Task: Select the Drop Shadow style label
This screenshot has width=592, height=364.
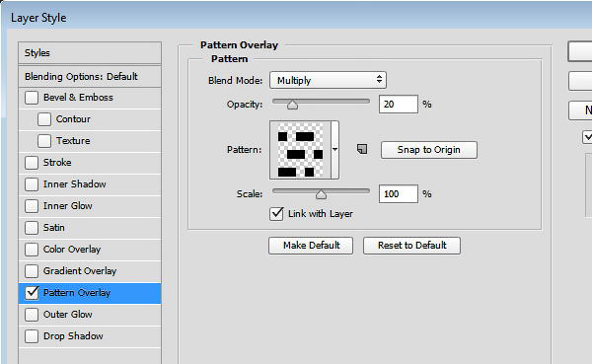Action: (x=73, y=336)
